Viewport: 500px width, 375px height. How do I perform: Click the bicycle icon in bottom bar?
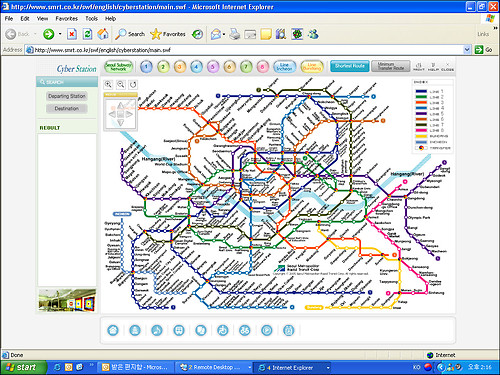245,330
